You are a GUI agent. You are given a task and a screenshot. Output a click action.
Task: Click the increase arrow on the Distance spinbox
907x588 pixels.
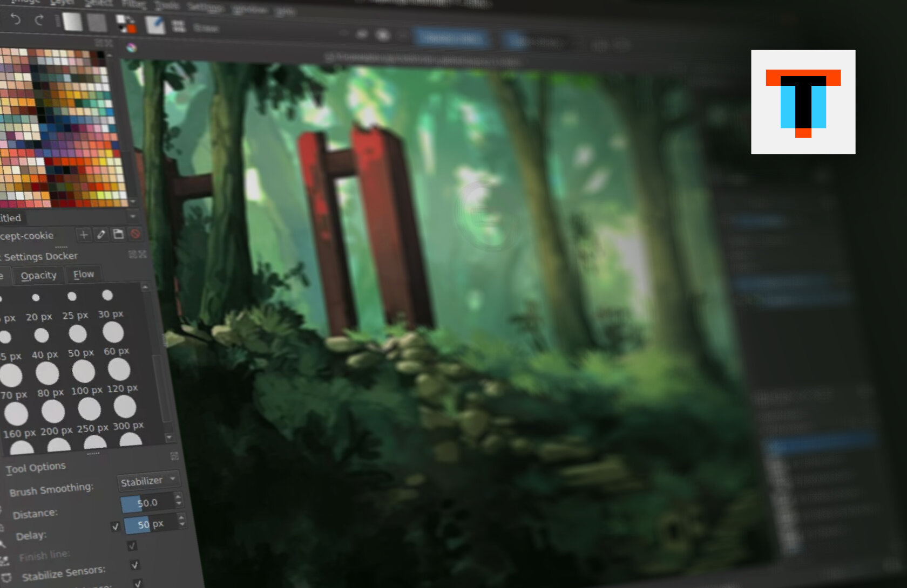tap(178, 496)
